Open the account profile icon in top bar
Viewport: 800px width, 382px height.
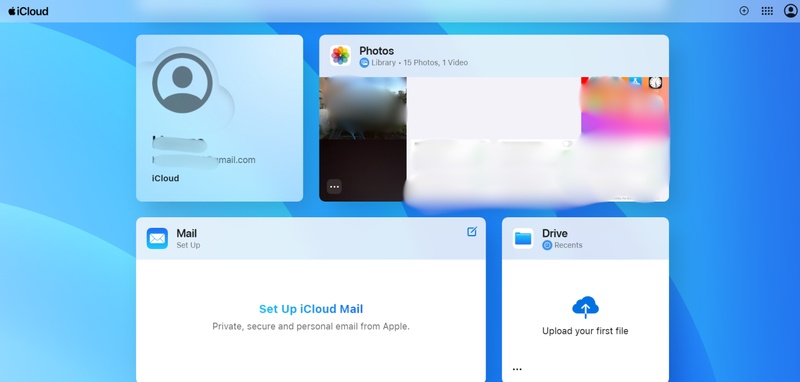tap(790, 11)
